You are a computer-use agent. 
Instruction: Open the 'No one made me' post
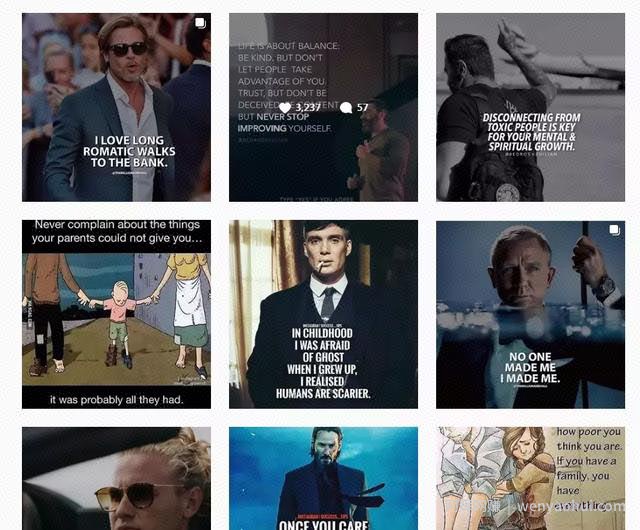[530, 314]
